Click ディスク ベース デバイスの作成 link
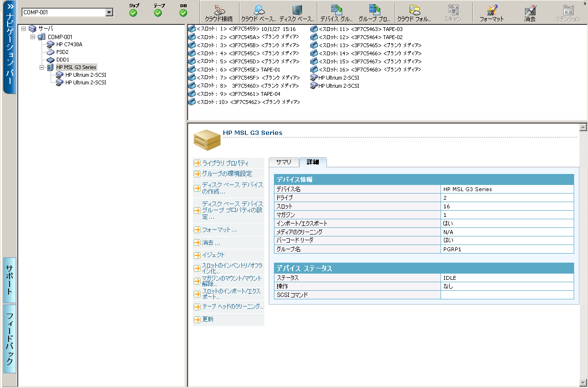588x388 pixels. click(x=232, y=188)
